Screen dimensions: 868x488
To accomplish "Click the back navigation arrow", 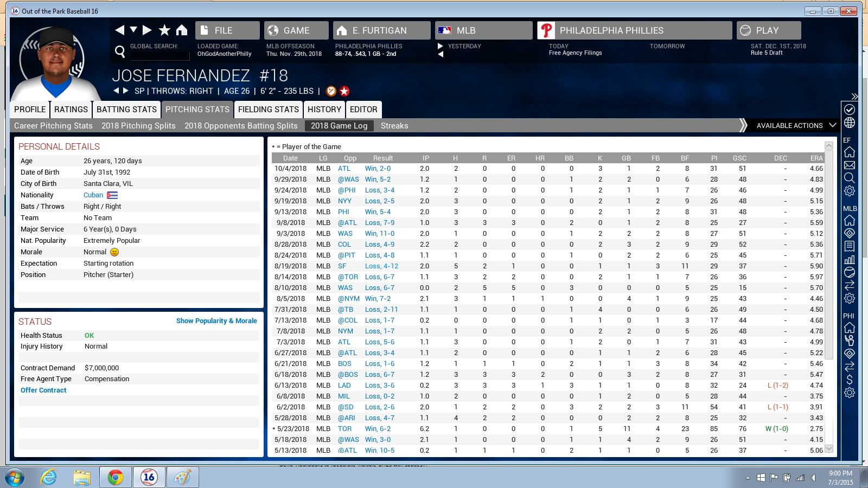I will coord(120,30).
